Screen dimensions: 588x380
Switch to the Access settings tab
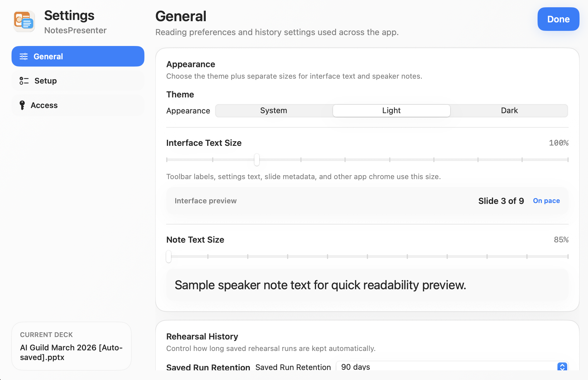point(78,105)
